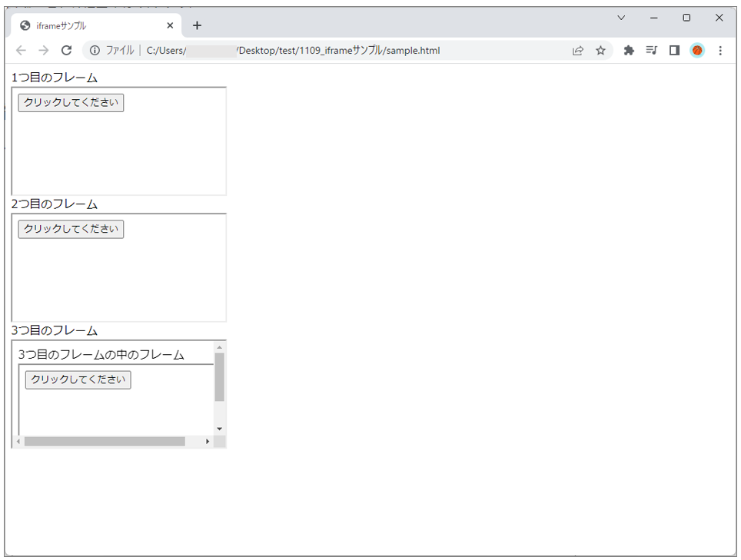
Task: Click the browser forward arrow
Action: [43, 51]
